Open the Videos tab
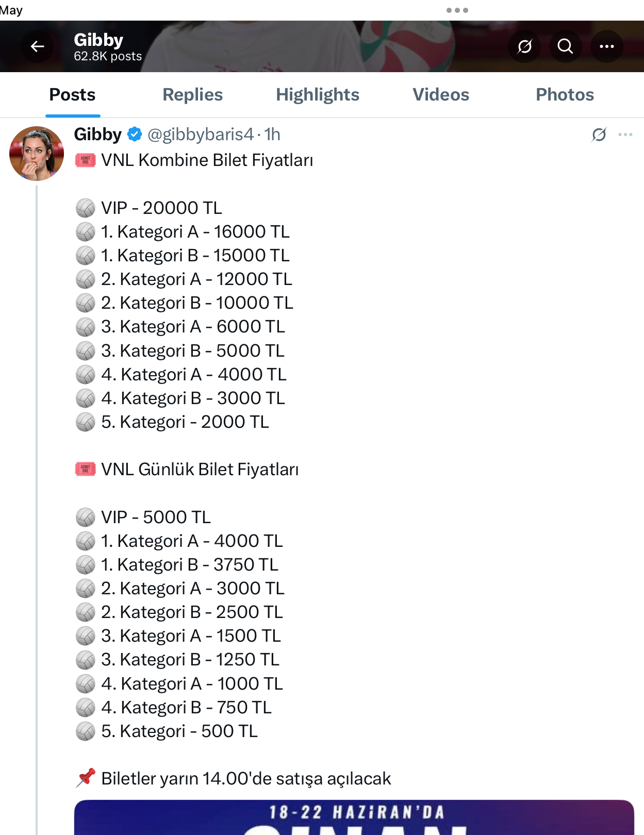This screenshot has height=835, width=644. (441, 95)
